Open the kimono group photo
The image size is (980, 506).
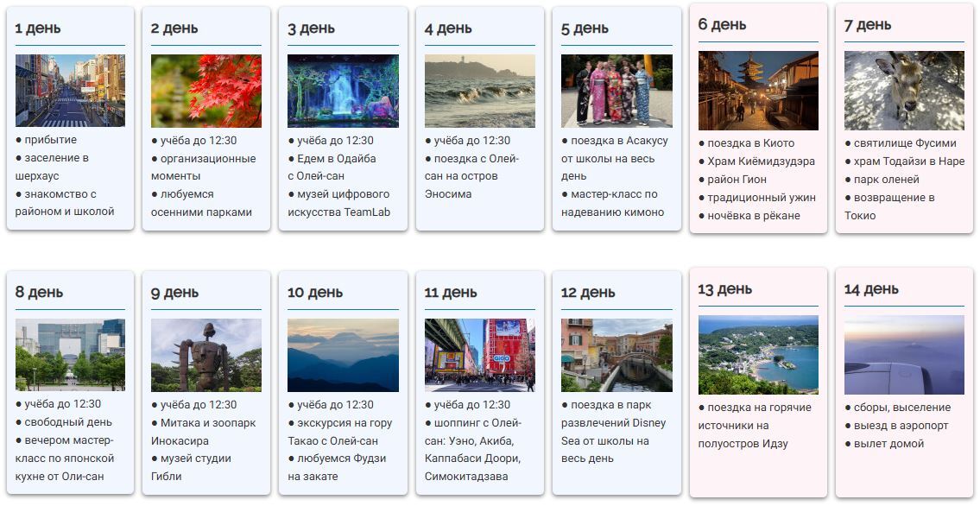point(616,92)
